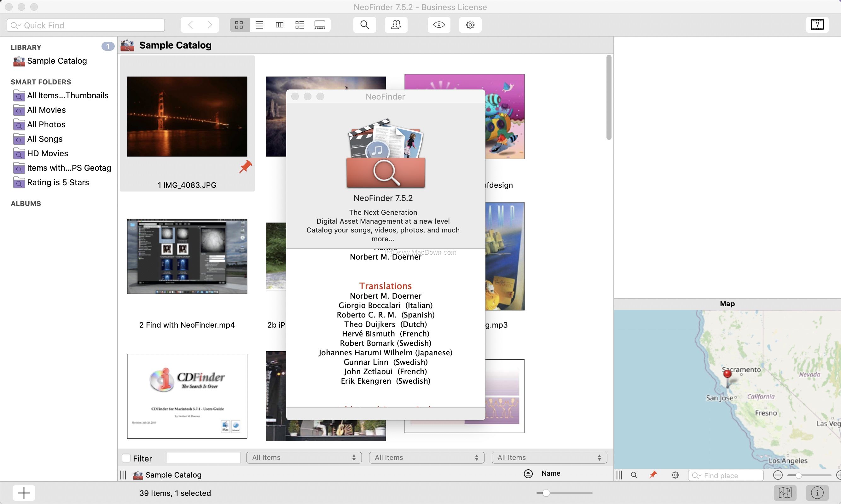Click the plus add catalog button
Screen dimensions: 841x504
[x=24, y=493]
